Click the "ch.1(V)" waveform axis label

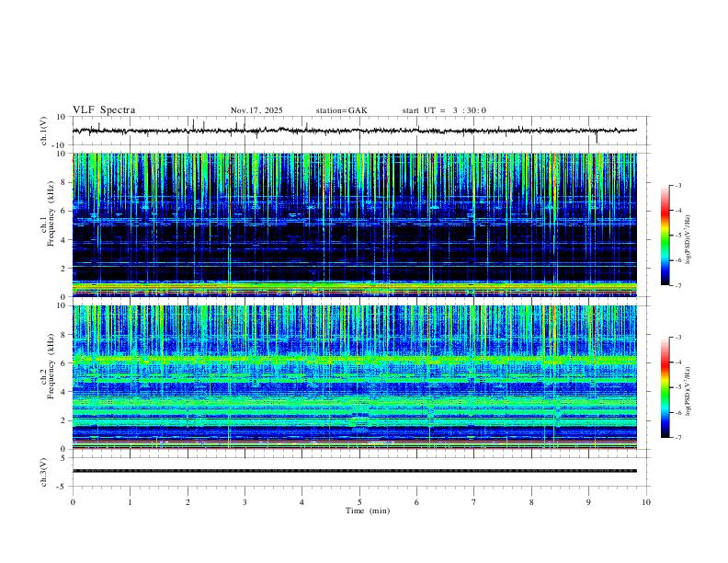[x=44, y=131]
